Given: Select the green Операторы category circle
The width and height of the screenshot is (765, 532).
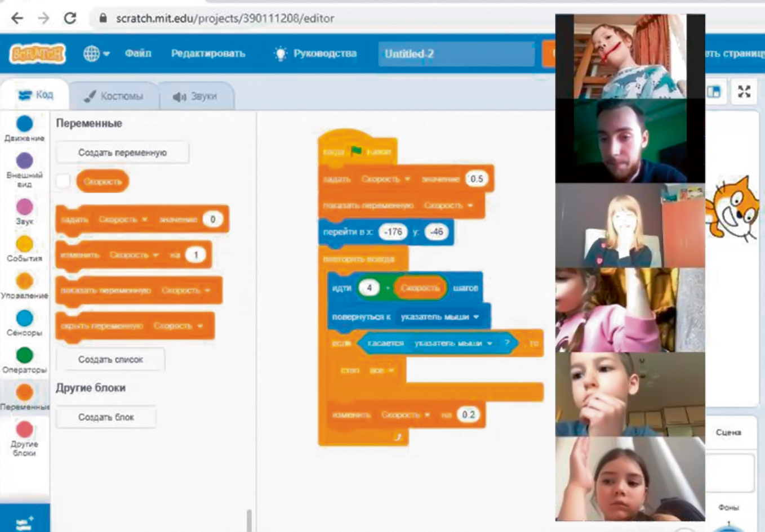Looking at the screenshot, I should [24, 355].
